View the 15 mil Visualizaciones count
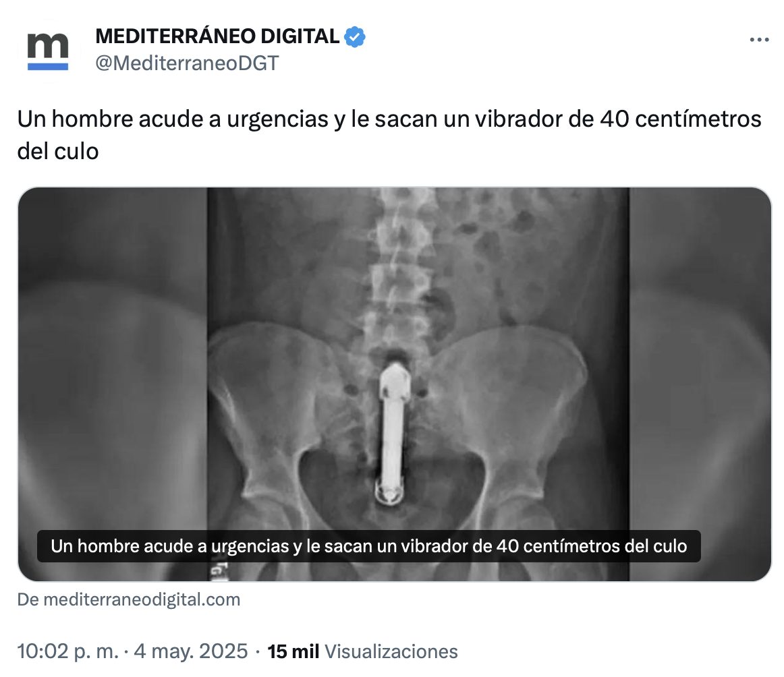 pyautogui.click(x=362, y=651)
